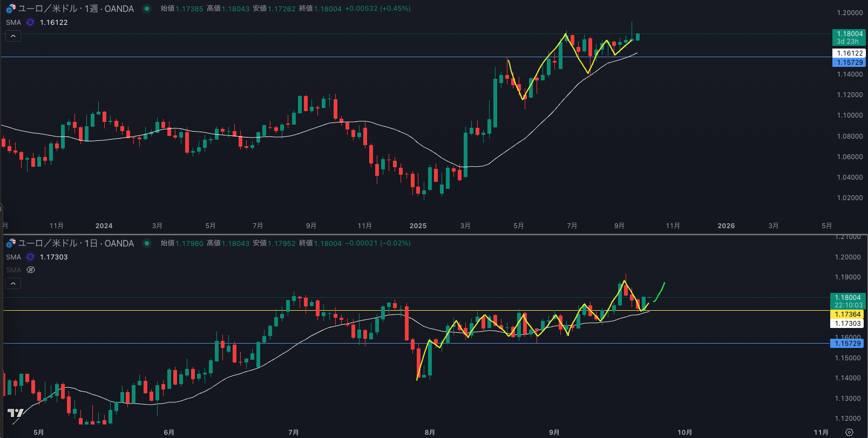
Task: Click SMA refresh icon in weekly chart
Action: pos(30,22)
